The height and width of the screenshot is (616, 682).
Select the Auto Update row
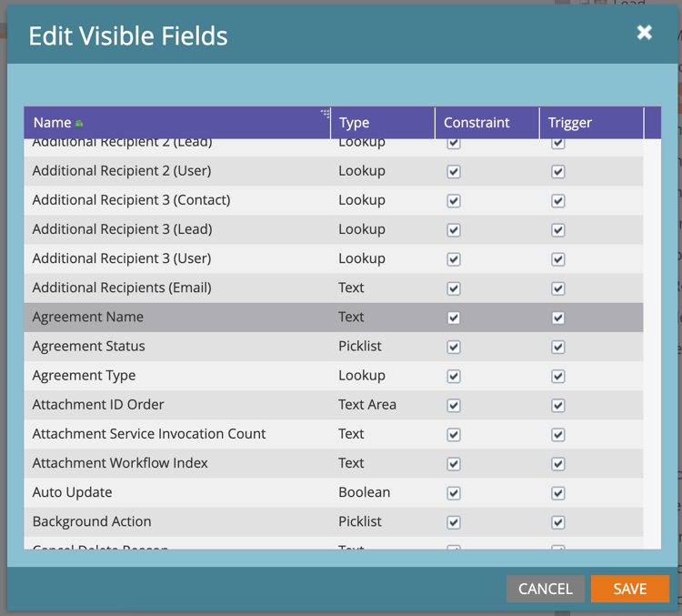(x=334, y=492)
